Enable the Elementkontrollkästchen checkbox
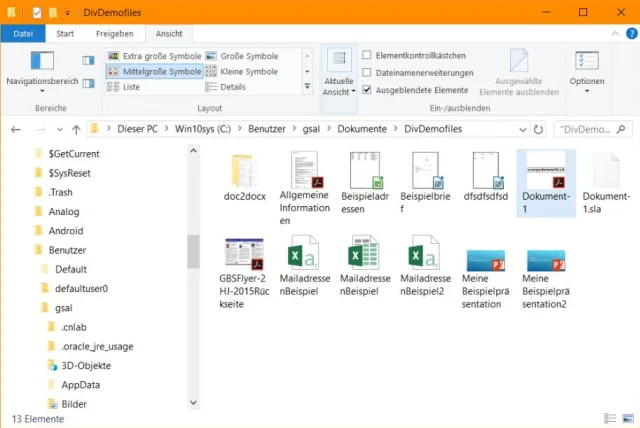This screenshot has height=428, width=640. pyautogui.click(x=367, y=55)
